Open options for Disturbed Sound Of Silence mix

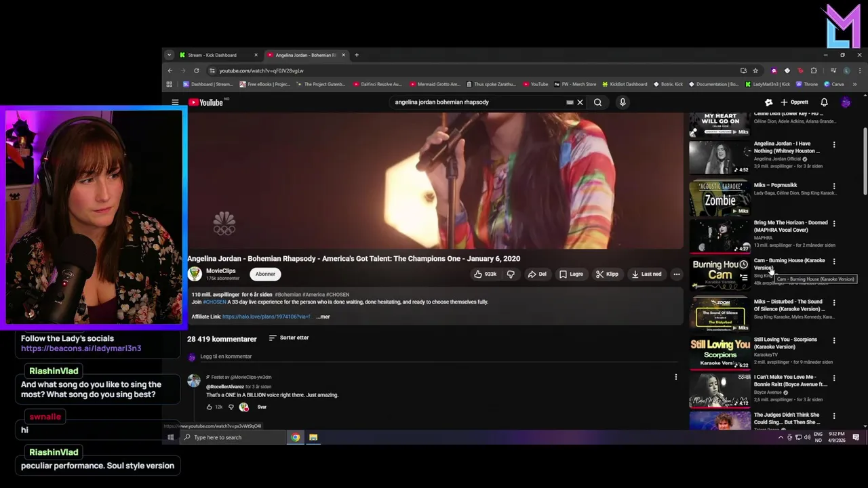point(834,302)
